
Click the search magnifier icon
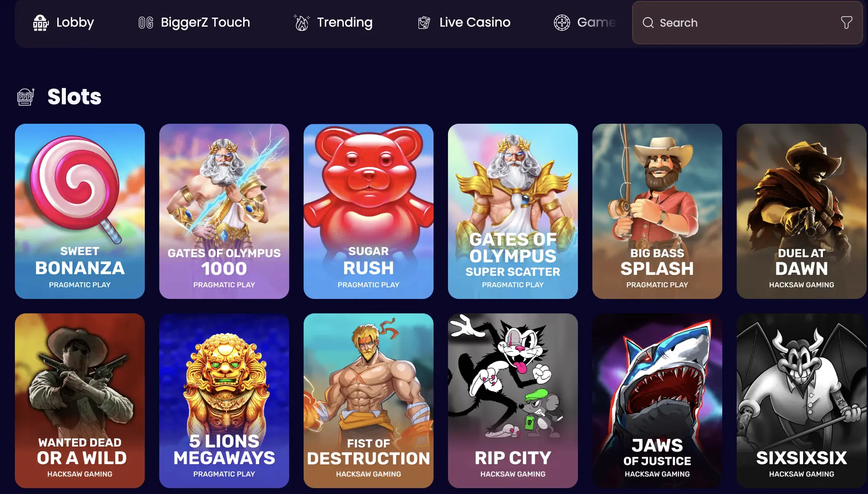[648, 23]
